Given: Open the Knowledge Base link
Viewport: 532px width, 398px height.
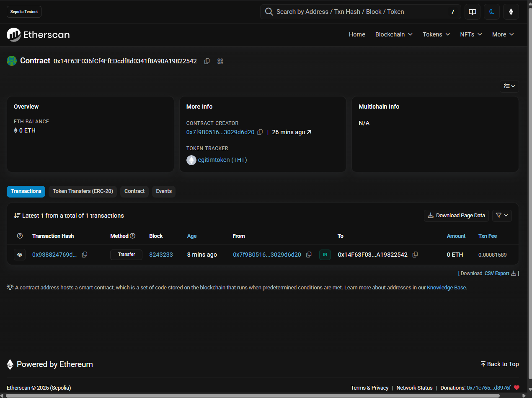Looking at the screenshot, I should click(446, 288).
